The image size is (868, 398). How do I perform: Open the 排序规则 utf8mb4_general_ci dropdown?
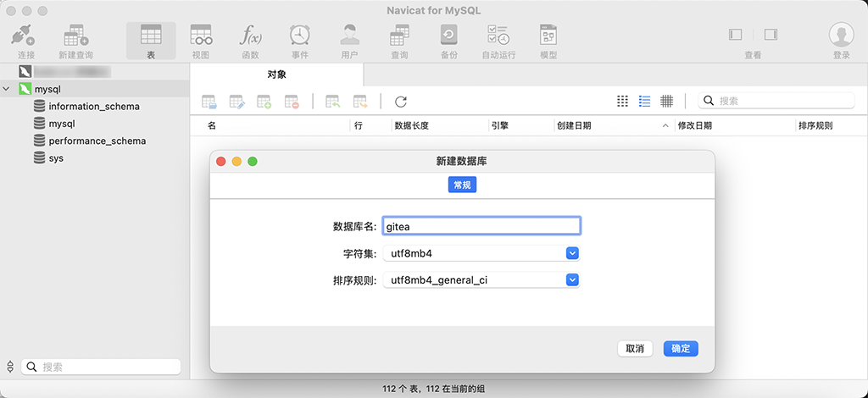click(x=572, y=280)
